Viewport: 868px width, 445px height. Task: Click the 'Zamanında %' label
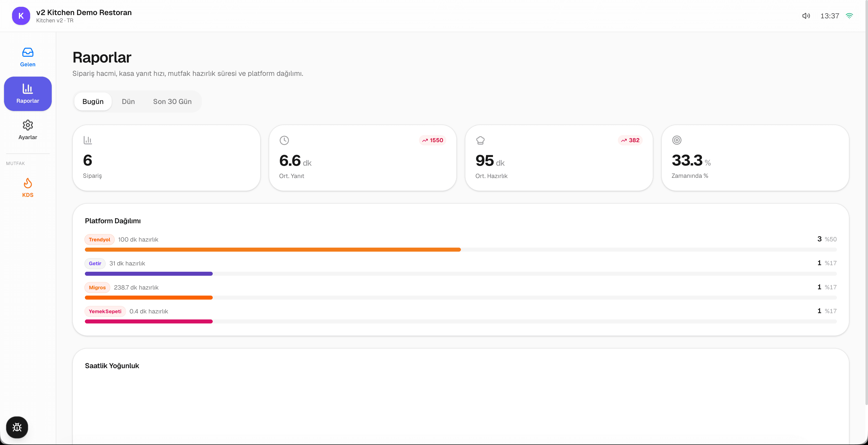click(690, 176)
